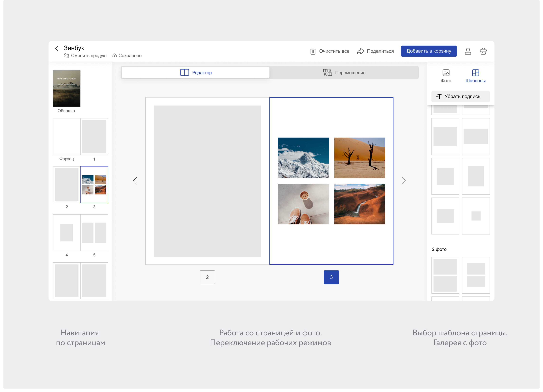Viewport: 543px width, 392px height.
Task: Open the Шаблоны tab
Action: (x=475, y=76)
